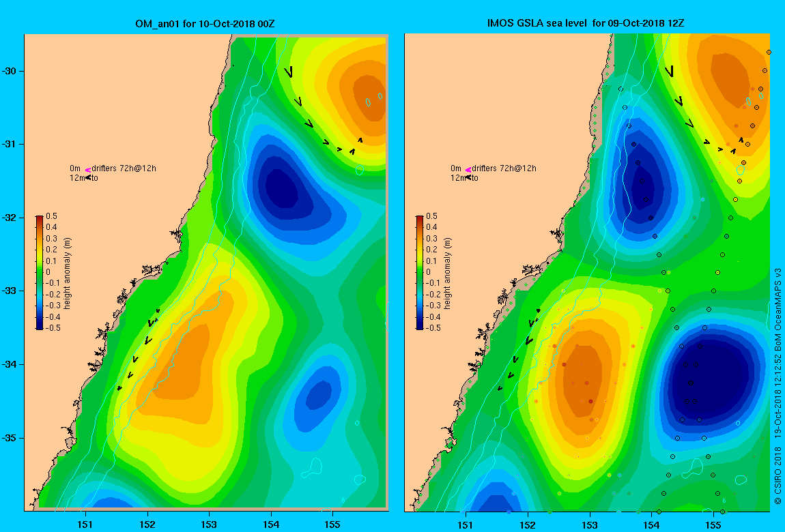Click longitude 155 under the right map
The image size is (785, 532).
tap(713, 524)
